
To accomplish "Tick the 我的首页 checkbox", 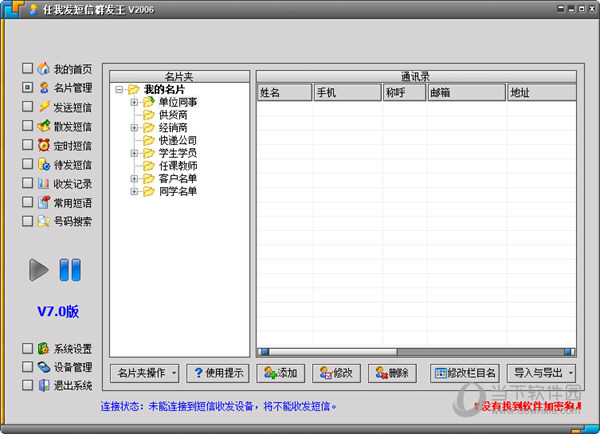I will pyautogui.click(x=27, y=68).
